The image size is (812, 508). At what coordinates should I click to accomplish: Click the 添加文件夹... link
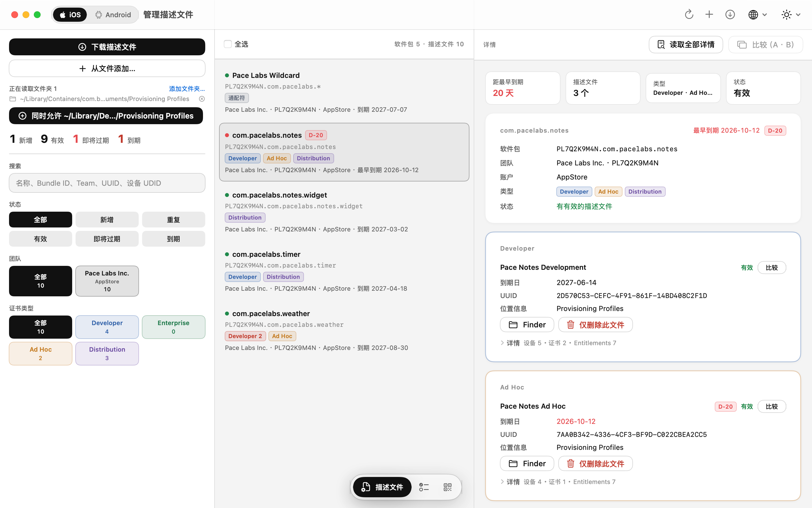point(187,89)
